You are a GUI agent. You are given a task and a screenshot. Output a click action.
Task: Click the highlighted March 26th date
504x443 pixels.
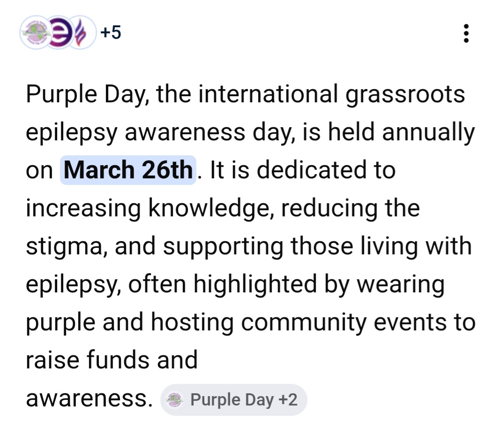click(128, 170)
